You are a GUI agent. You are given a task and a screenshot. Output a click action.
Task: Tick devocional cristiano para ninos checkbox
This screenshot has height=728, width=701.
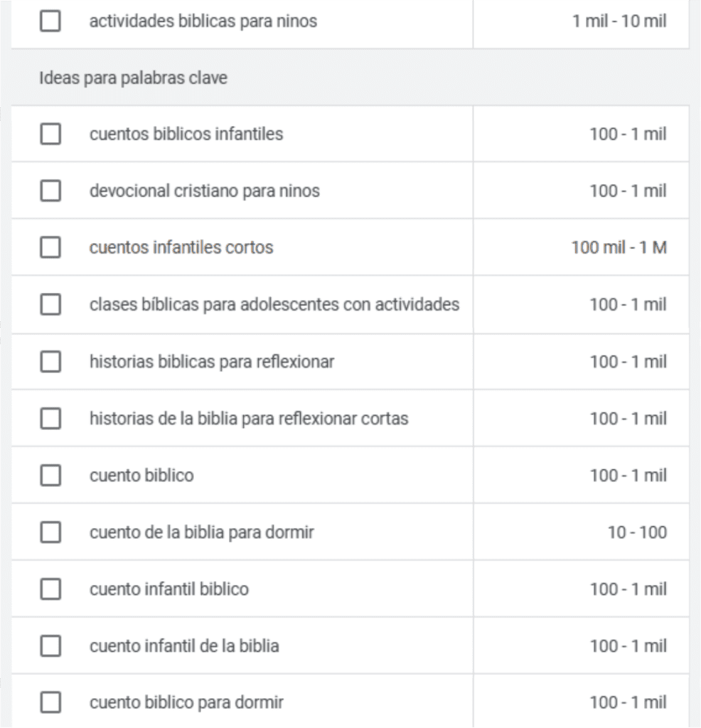point(50,191)
